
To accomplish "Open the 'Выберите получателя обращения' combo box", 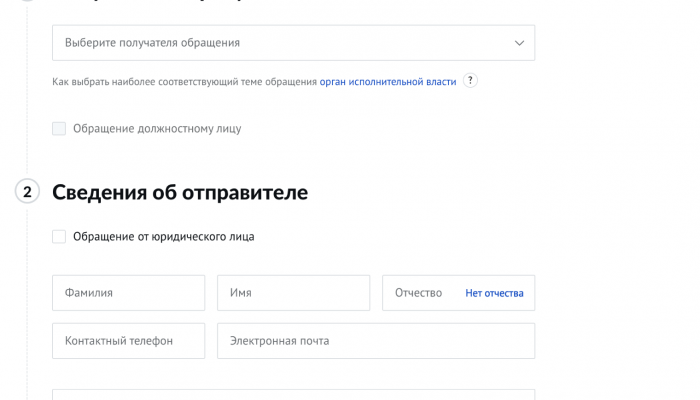I will [x=292, y=43].
